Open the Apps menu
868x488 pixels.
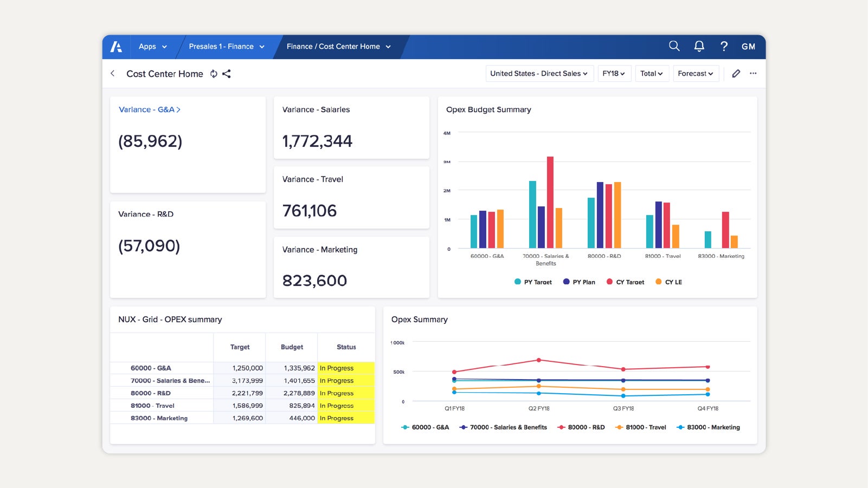[x=152, y=47]
